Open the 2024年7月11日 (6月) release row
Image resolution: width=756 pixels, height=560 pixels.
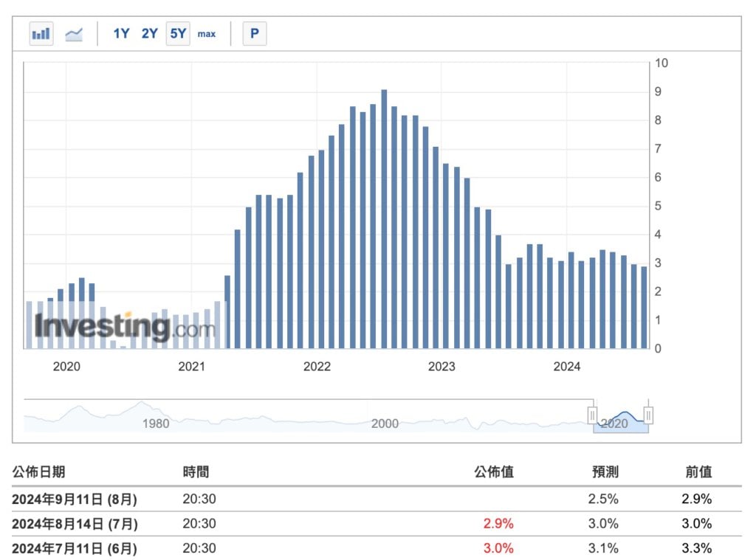coord(75,548)
